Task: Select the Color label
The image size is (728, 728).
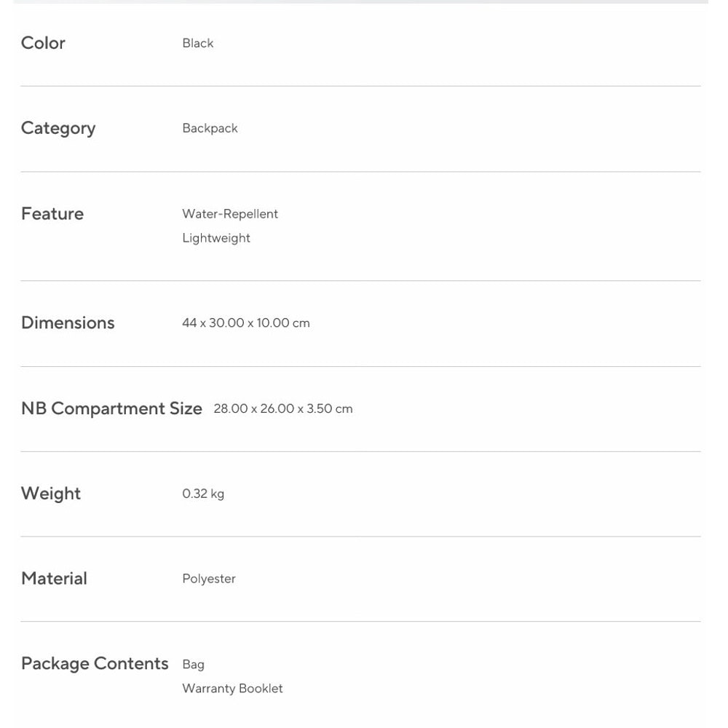Action: pos(43,43)
